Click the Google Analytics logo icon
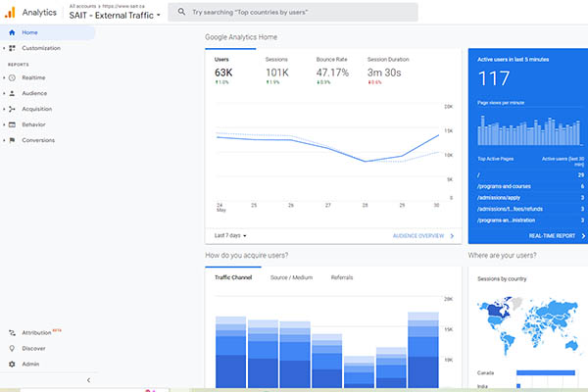 pos(10,13)
